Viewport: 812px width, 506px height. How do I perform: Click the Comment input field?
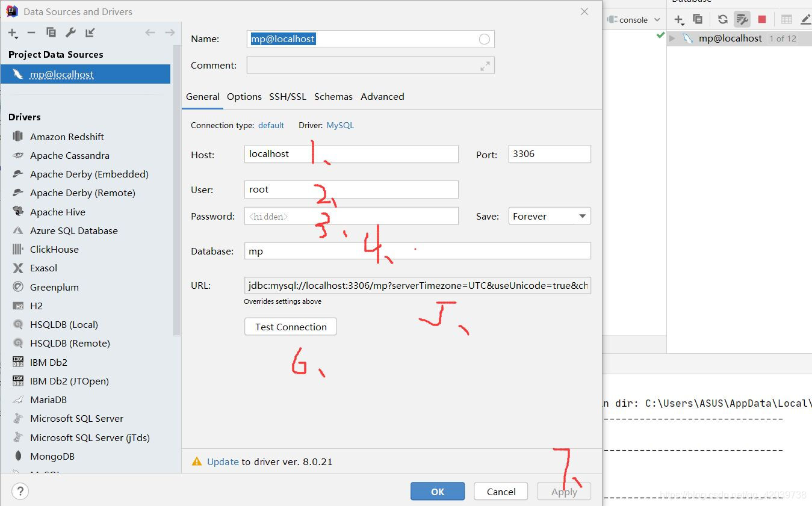tap(370, 65)
